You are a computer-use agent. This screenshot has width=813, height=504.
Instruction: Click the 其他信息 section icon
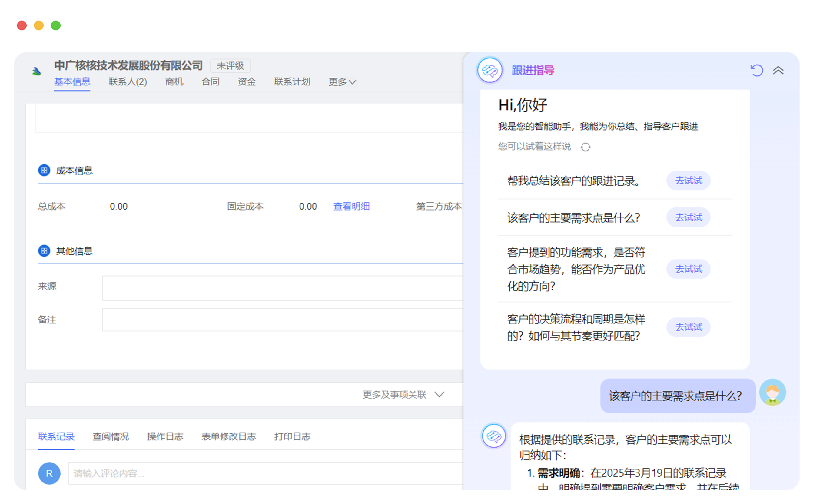click(44, 251)
